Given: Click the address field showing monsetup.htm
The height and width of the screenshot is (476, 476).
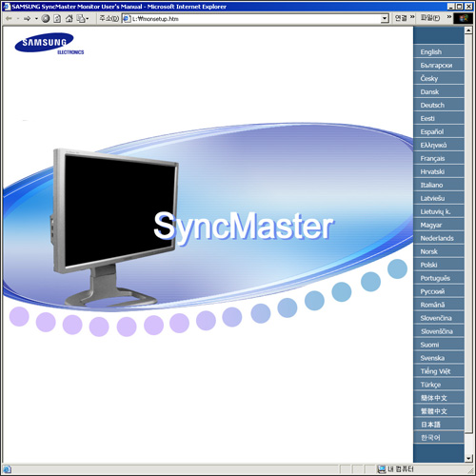Looking at the screenshot, I should click(255, 19).
